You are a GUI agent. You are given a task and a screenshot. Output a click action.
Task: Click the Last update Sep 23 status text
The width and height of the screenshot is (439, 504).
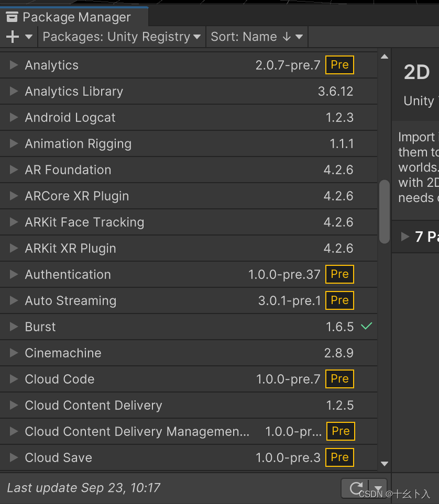(83, 488)
